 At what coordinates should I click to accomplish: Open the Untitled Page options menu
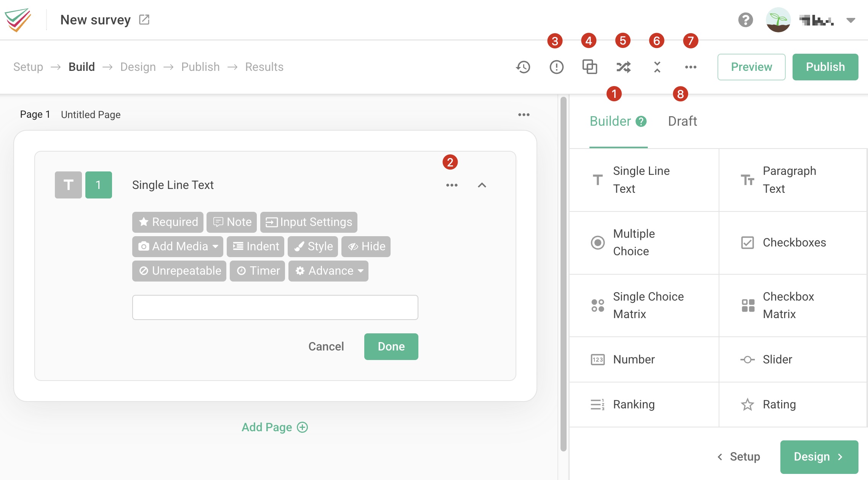pyautogui.click(x=524, y=114)
